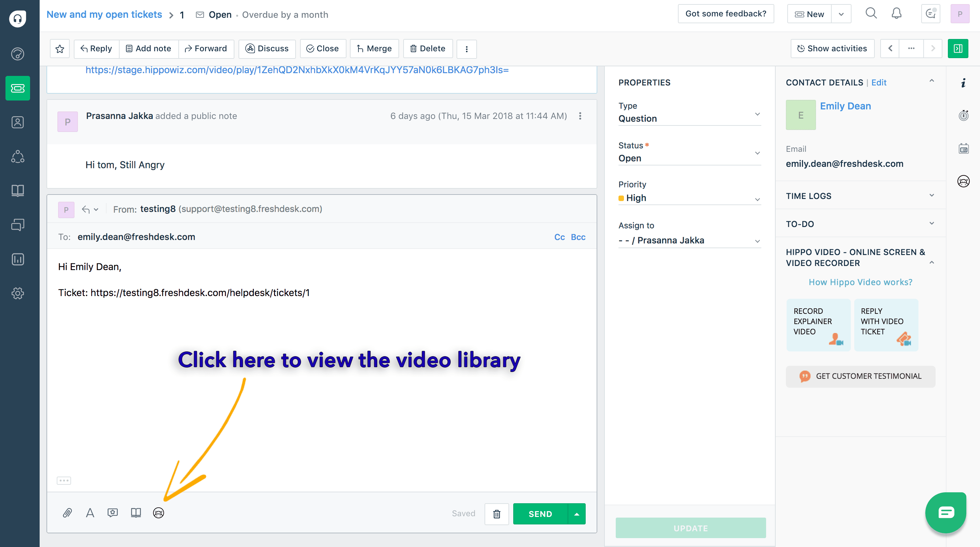The width and height of the screenshot is (980, 547).
Task: Open notifications bell icon
Action: 896,14
